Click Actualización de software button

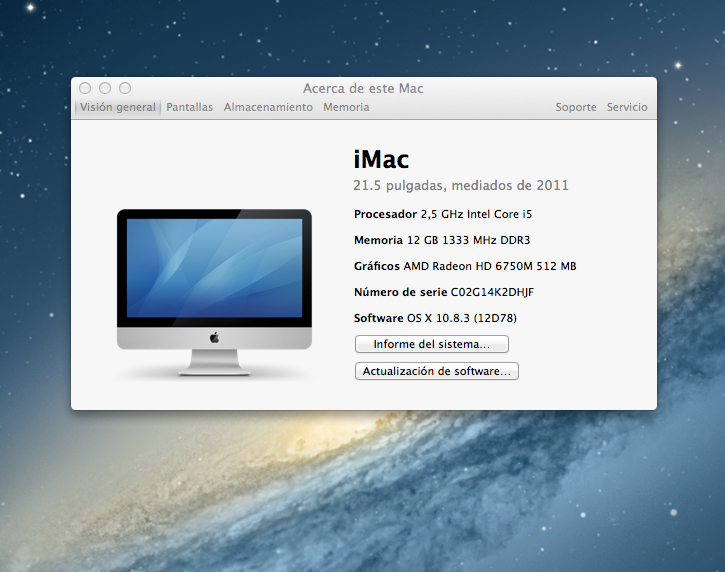437,371
